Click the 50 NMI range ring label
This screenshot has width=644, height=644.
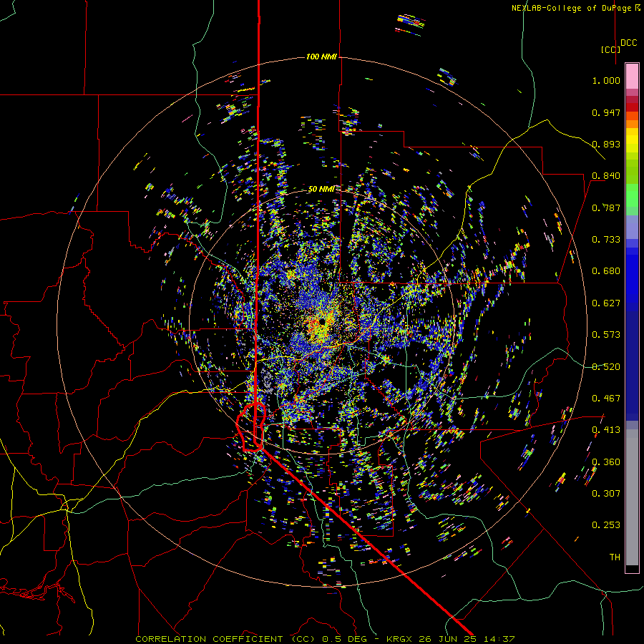[321, 189]
